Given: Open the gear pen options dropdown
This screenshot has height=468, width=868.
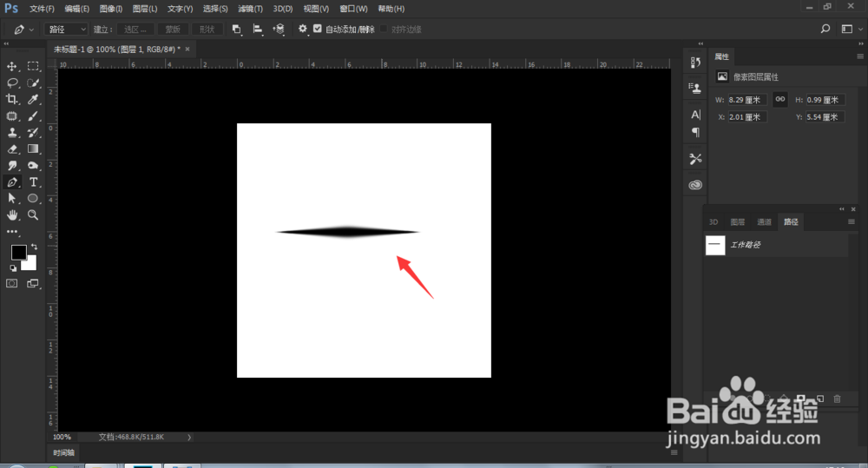Looking at the screenshot, I should pos(302,29).
